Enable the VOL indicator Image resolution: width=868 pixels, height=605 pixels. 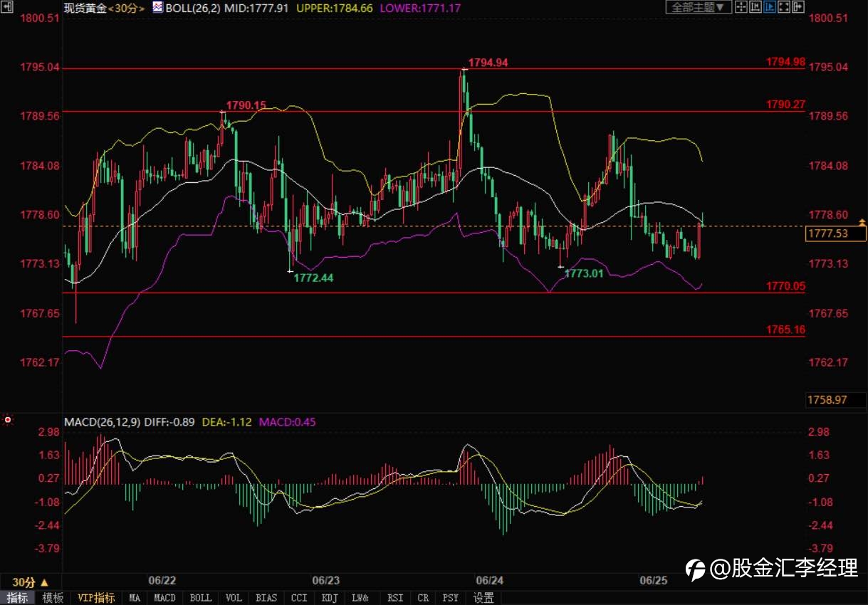(234, 598)
